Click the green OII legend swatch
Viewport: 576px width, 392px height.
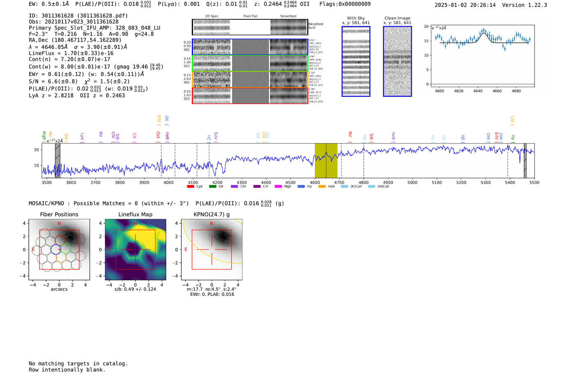[212, 187]
